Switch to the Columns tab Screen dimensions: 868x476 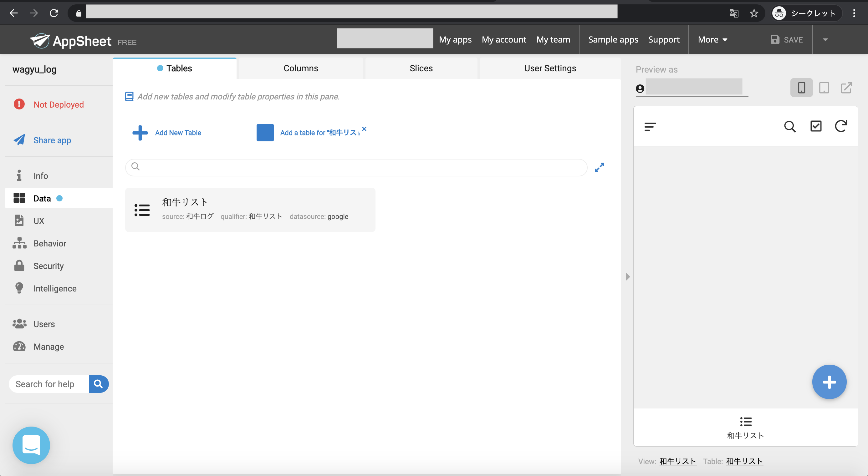click(301, 68)
